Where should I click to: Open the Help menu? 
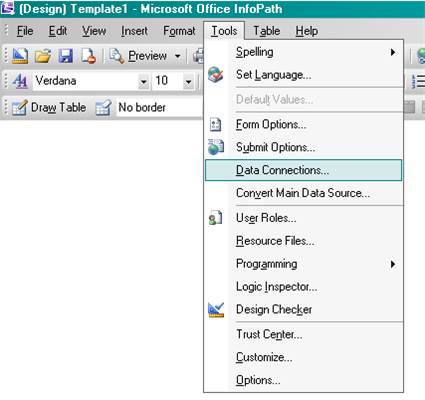pos(307,31)
